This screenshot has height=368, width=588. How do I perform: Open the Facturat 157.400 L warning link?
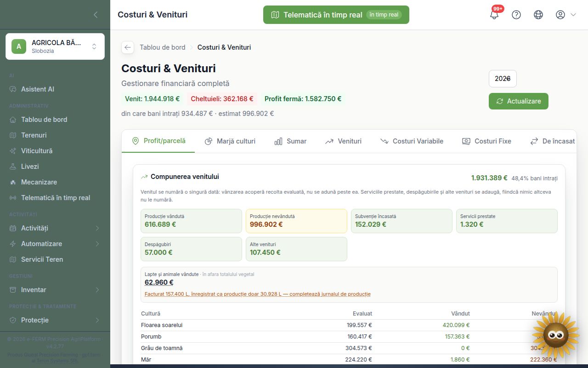pyautogui.click(x=257, y=294)
